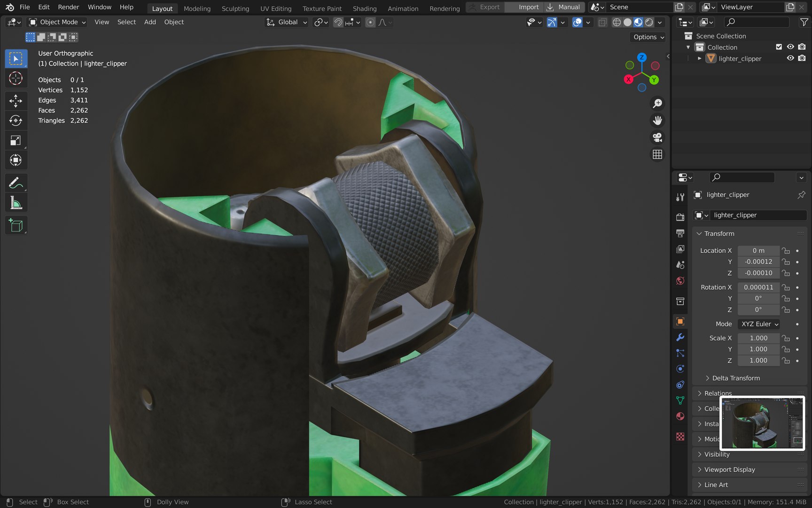The image size is (812, 508).
Task: Click the Manual button
Action: coord(564,7)
